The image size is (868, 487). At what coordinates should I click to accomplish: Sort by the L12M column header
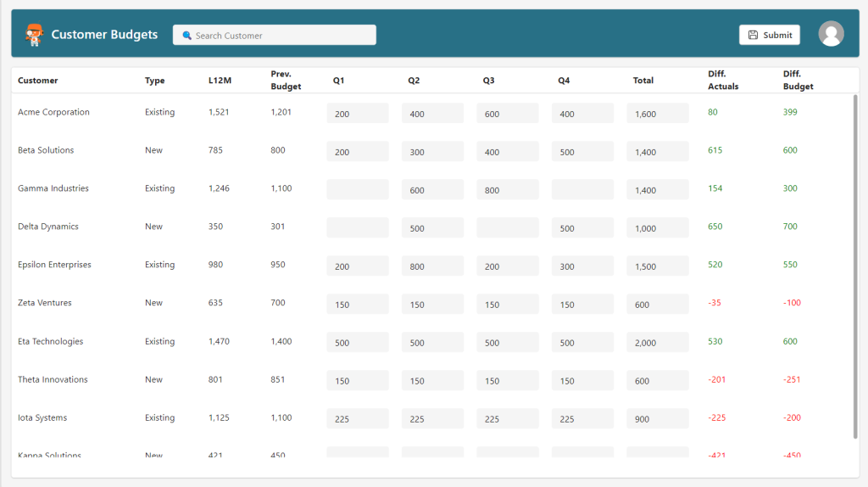click(x=220, y=81)
